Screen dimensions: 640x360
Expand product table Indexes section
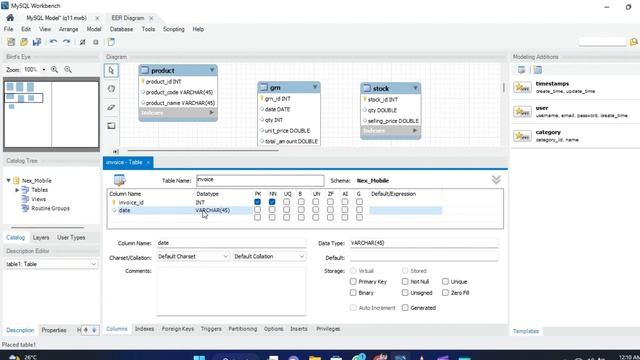(211, 113)
